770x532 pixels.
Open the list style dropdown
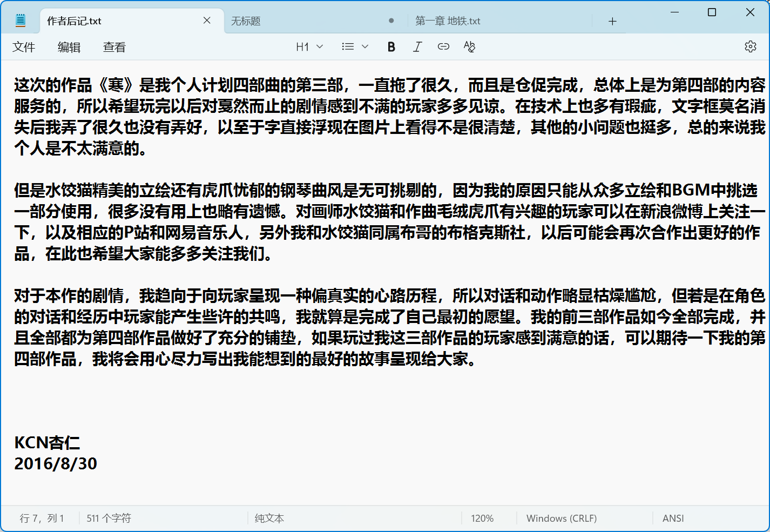[365, 46]
